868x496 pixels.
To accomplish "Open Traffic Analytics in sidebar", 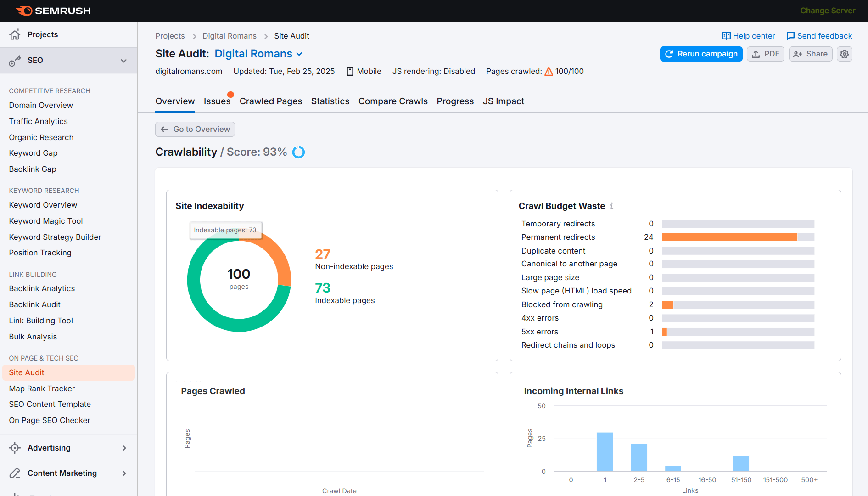I will pyautogui.click(x=38, y=121).
